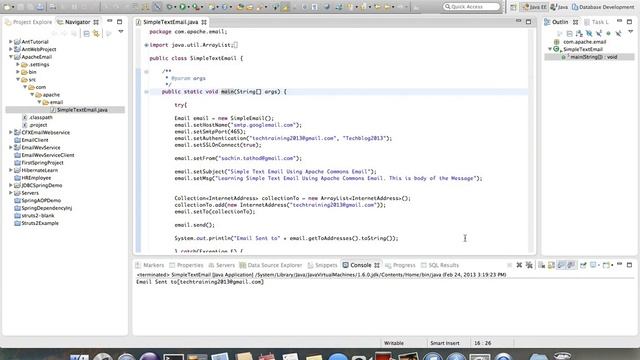Screen dimensions: 640x360
Task: Minimize the Navigator panel
Action: [x=110, y=21]
